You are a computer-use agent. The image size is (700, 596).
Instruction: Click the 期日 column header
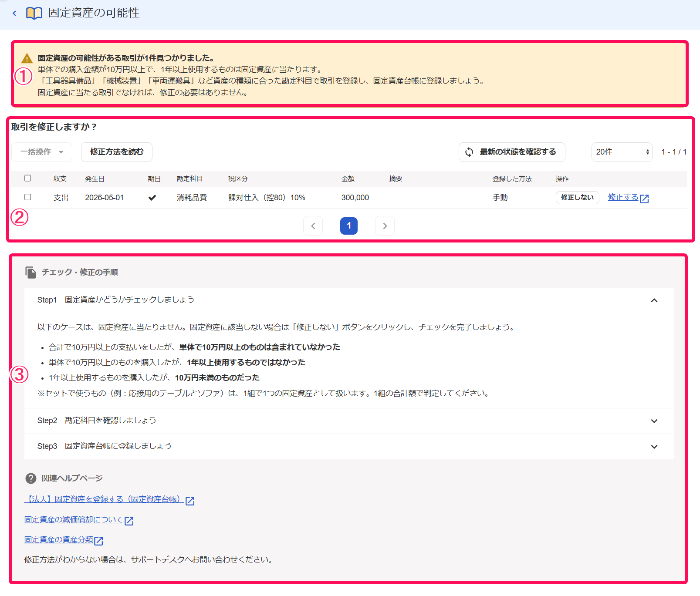[154, 179]
